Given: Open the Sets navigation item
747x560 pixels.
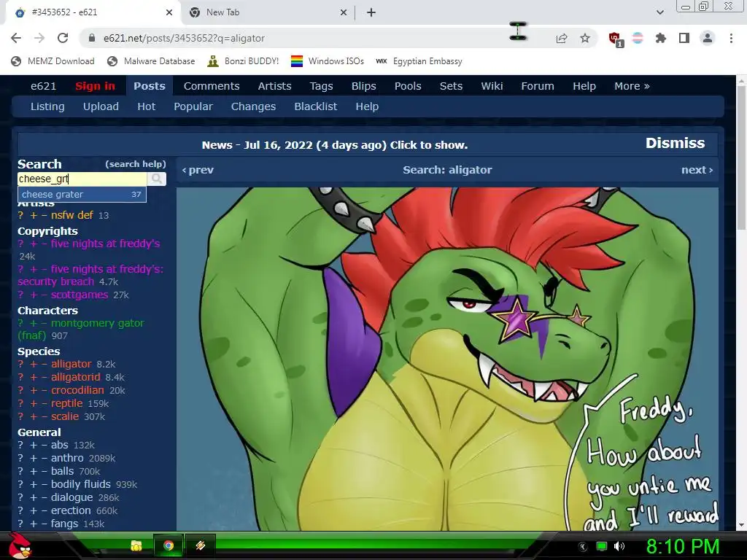Looking at the screenshot, I should (x=451, y=86).
